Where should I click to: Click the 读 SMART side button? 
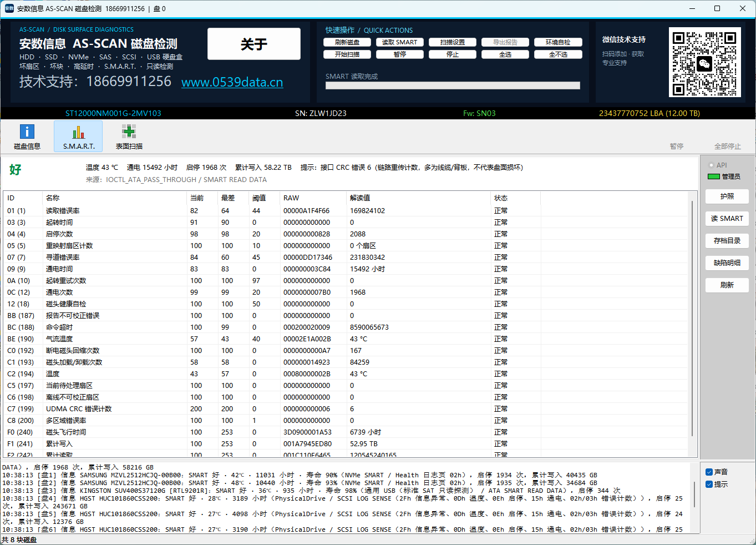pyautogui.click(x=727, y=219)
